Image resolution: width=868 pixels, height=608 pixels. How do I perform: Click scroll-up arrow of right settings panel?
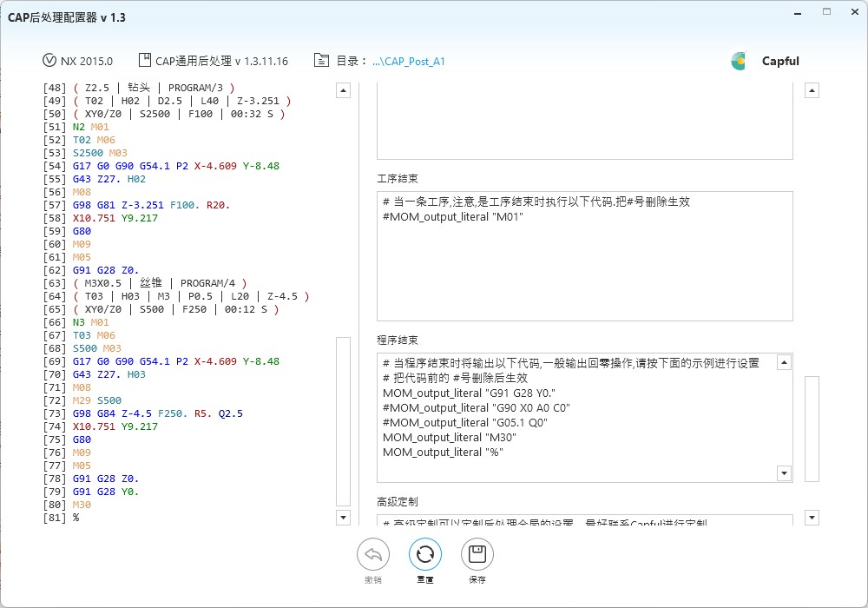[x=812, y=90]
